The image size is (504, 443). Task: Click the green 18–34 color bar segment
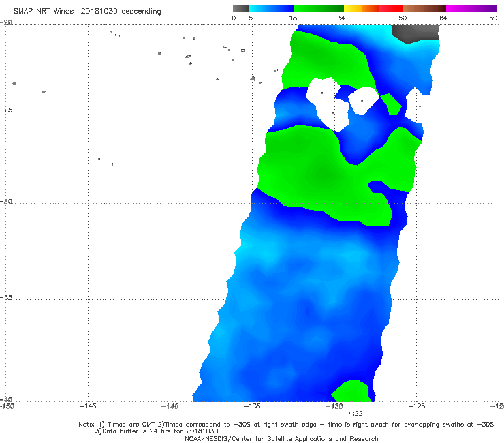(x=319, y=8)
